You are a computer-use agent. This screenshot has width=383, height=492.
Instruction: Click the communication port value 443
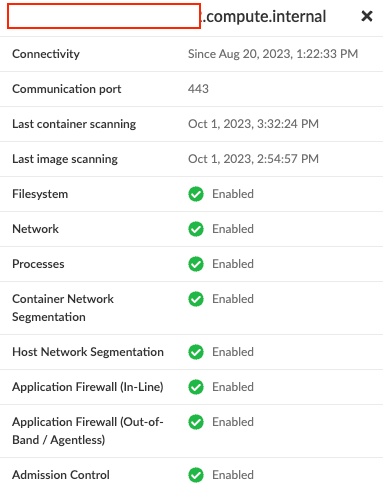coord(198,89)
